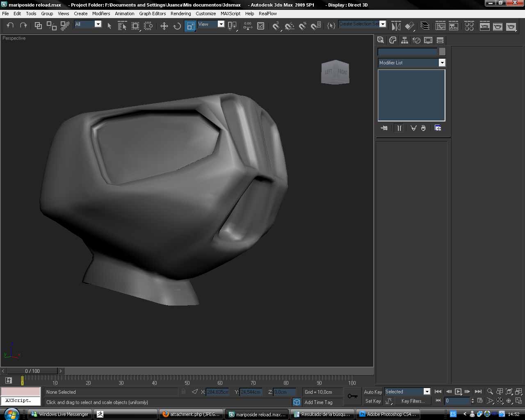Open the Selection Filter dropdown showing All
This screenshot has height=420, width=525.
tap(88, 24)
